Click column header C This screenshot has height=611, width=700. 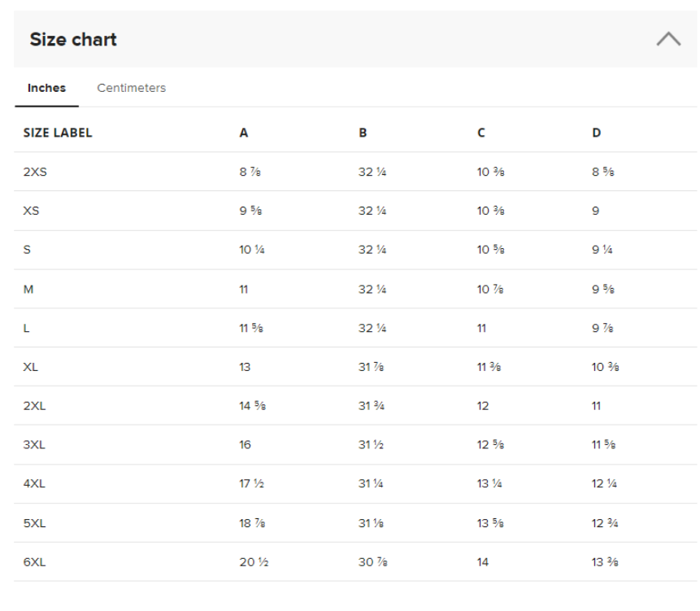pyautogui.click(x=481, y=133)
